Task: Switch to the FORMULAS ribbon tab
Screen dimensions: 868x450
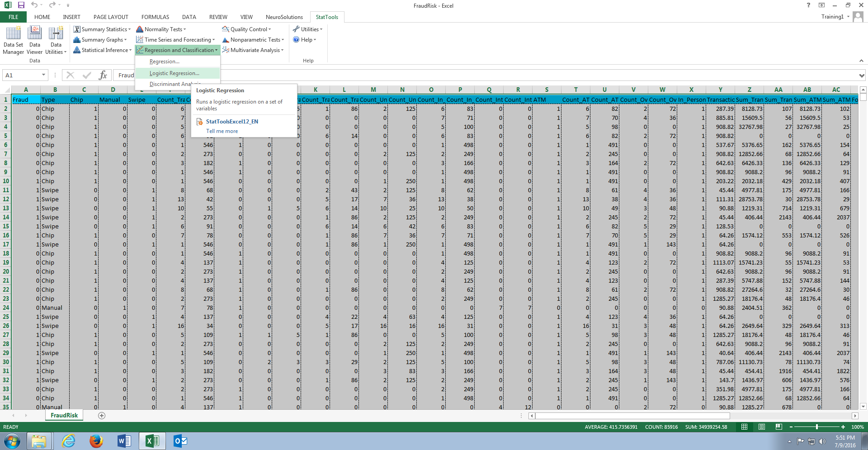Action: (155, 17)
